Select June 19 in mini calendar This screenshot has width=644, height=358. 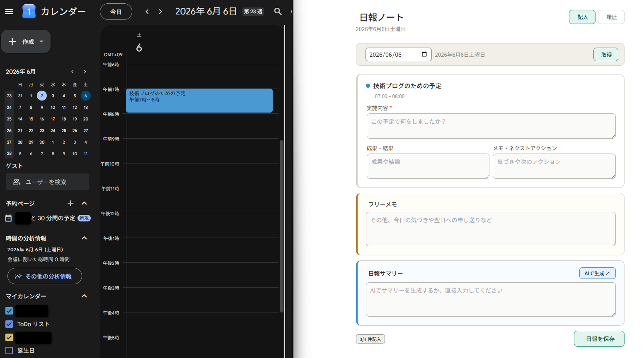(x=75, y=119)
